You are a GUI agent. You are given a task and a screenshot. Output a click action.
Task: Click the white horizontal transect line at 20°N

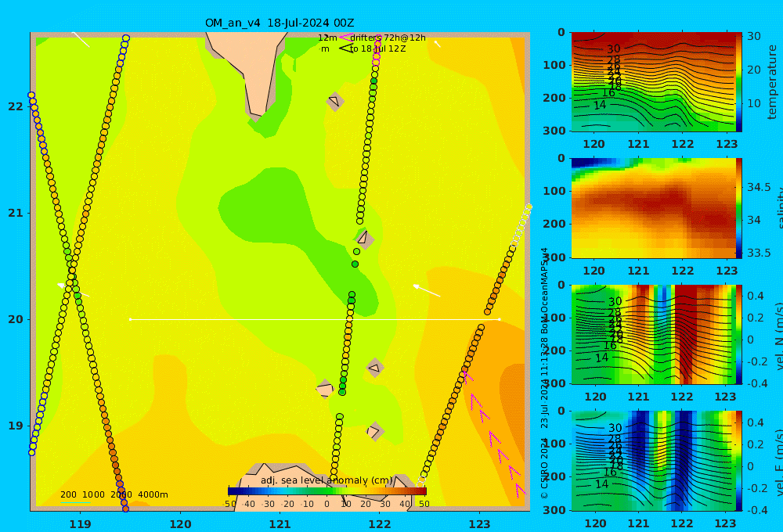click(x=315, y=319)
